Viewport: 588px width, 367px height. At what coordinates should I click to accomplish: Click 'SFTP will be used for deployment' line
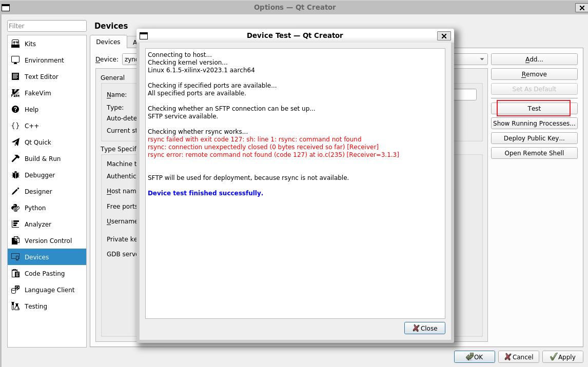[248, 177]
